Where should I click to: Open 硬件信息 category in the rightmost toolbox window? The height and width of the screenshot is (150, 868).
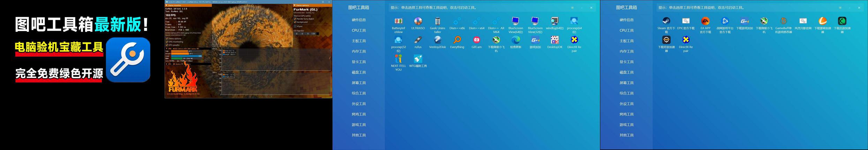point(626,20)
